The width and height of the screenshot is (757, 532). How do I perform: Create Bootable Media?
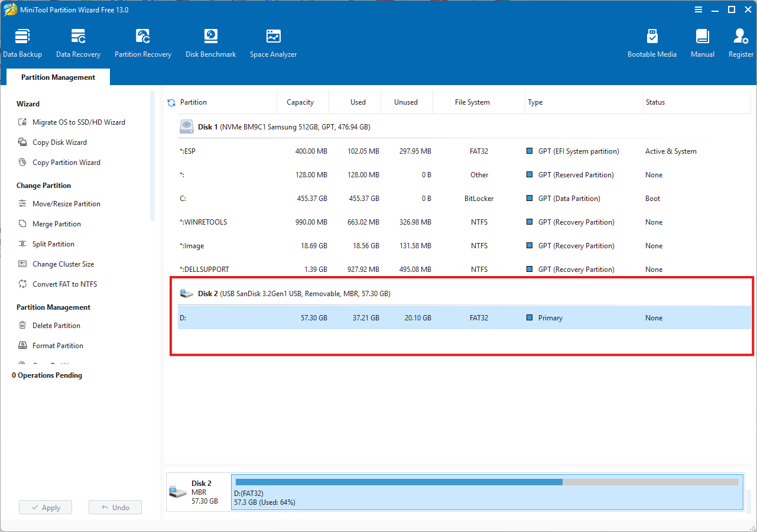(x=652, y=43)
